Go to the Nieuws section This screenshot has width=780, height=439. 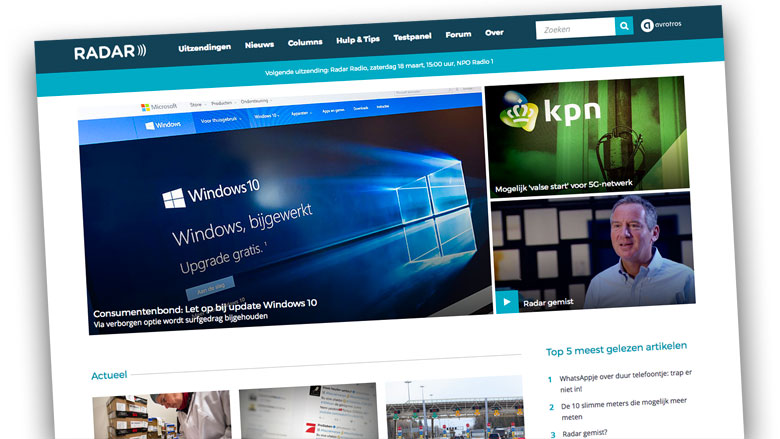tap(259, 45)
